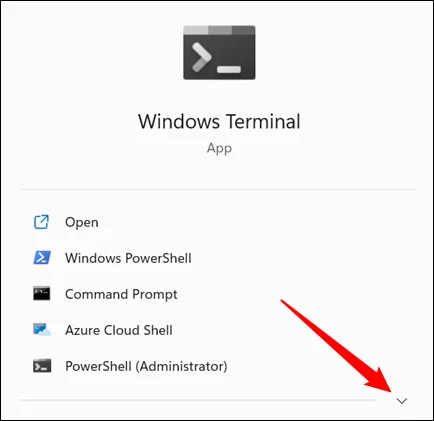Screen dimensions: 434x421
Task: Expand the list with the down chevron
Action: (x=402, y=401)
